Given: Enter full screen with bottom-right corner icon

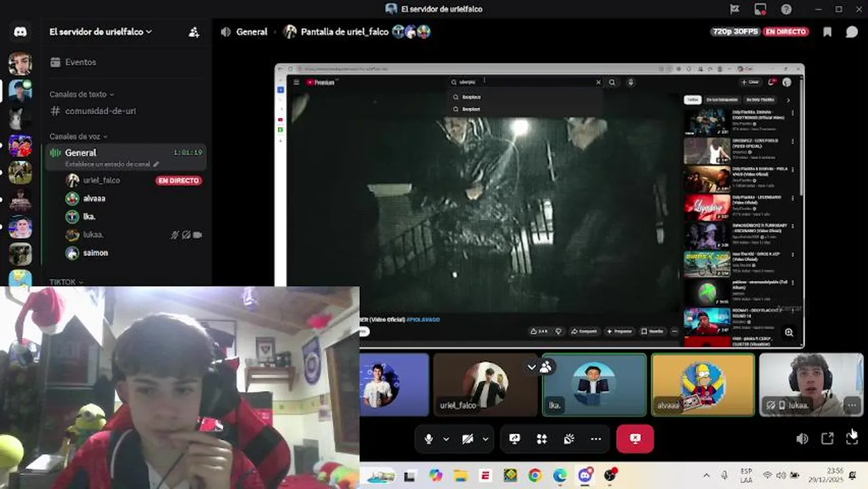Looking at the screenshot, I should (x=852, y=439).
